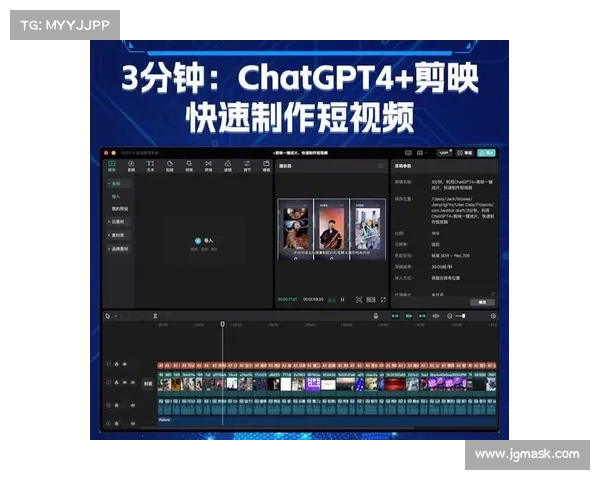Image resolution: width=600 pixels, height=480 pixels.
Task: Choose the Select pointer tool in the timeline toolbar
Action: pyautogui.click(x=108, y=316)
